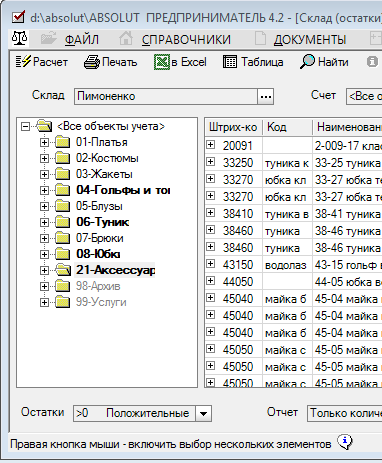This screenshot has height=463, width=382.
Task: Expand the 08-Юбки tree node
Action: (44, 254)
